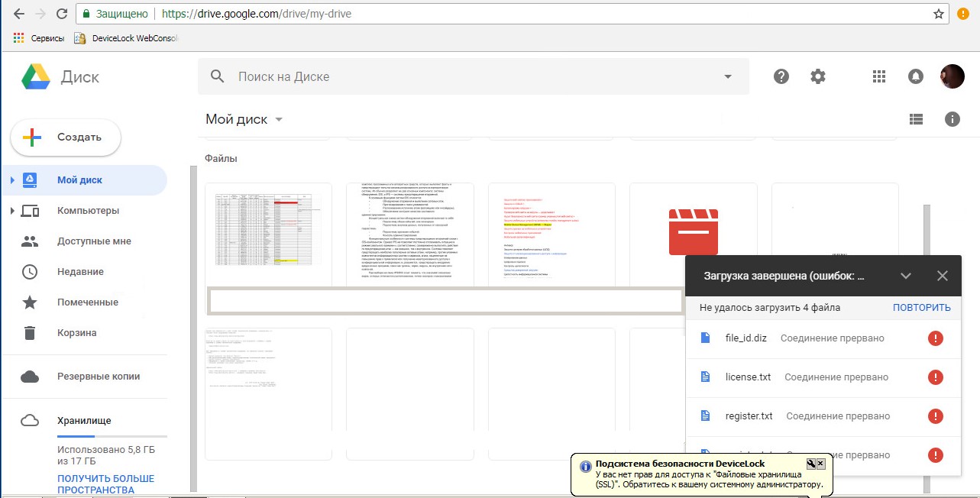
Task: Click Не удалось загрузить 4 файла text
Action: tap(770, 308)
